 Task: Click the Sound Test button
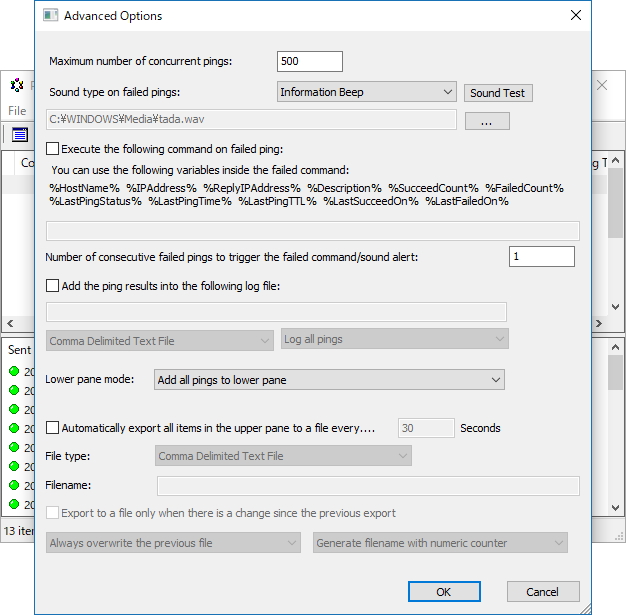pyautogui.click(x=498, y=93)
